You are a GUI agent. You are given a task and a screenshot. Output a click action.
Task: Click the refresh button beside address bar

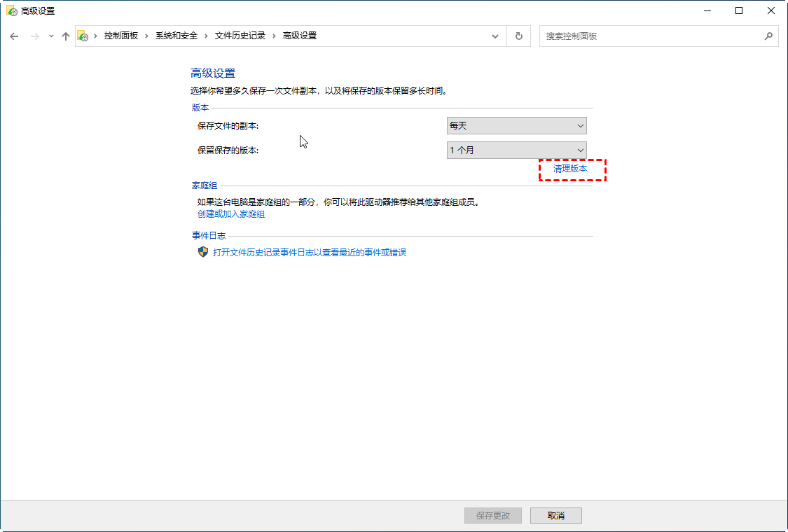(x=518, y=36)
